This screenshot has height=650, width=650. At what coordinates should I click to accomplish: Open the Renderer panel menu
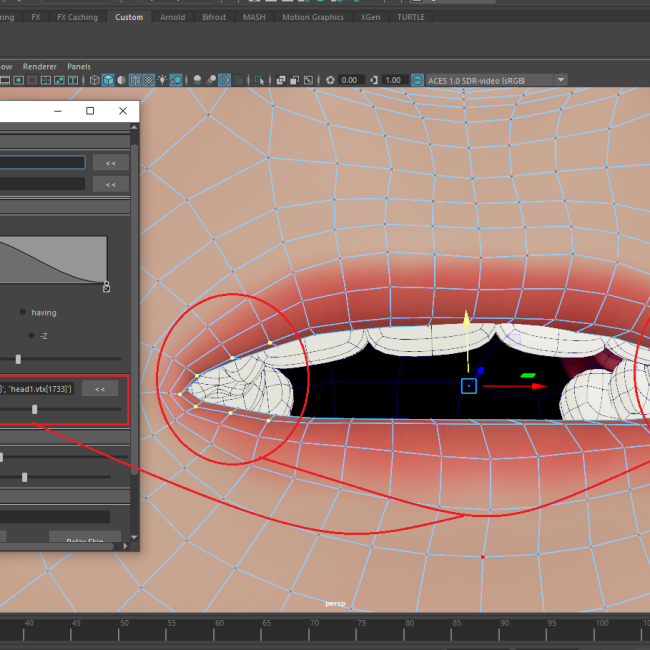click(39, 66)
